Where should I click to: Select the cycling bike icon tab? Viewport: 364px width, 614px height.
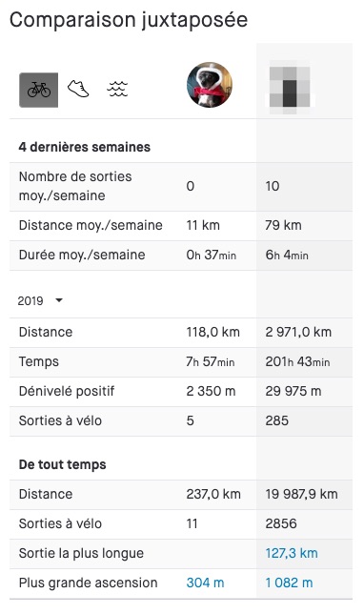(x=39, y=90)
